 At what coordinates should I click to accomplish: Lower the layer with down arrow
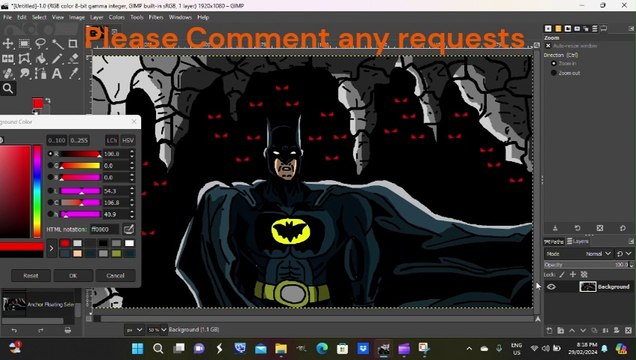click(x=583, y=330)
